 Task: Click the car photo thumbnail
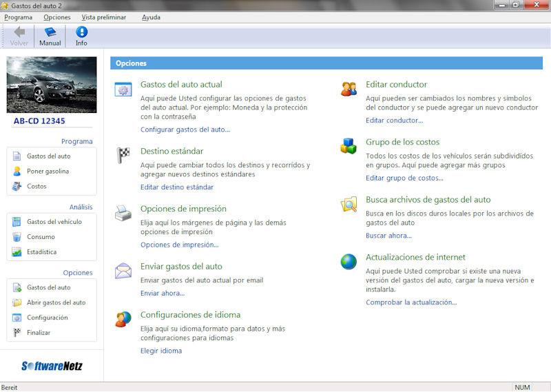click(52, 85)
